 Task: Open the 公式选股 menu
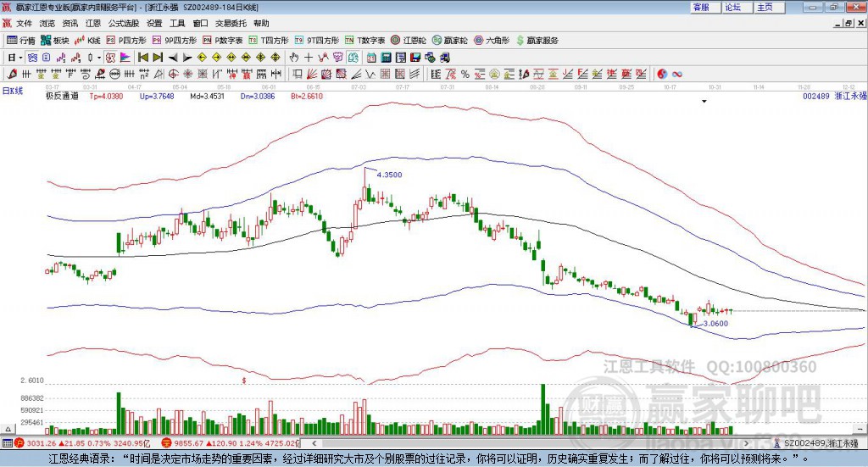124,23
